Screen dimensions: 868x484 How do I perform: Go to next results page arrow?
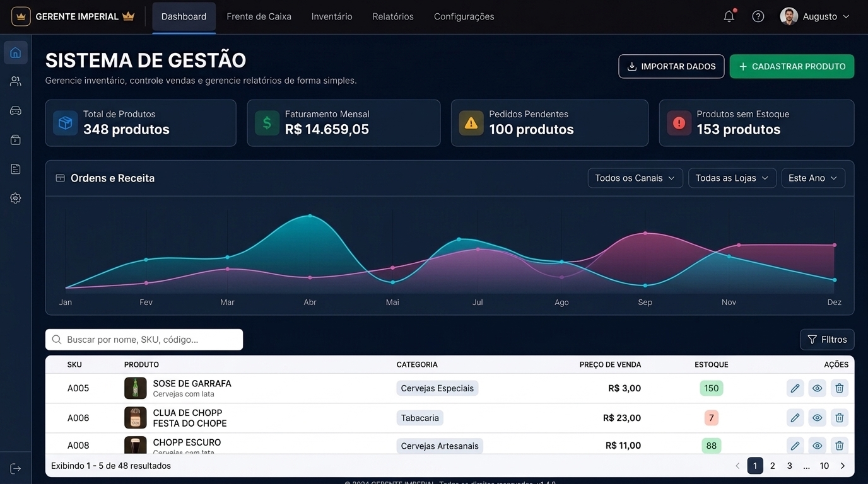843,466
